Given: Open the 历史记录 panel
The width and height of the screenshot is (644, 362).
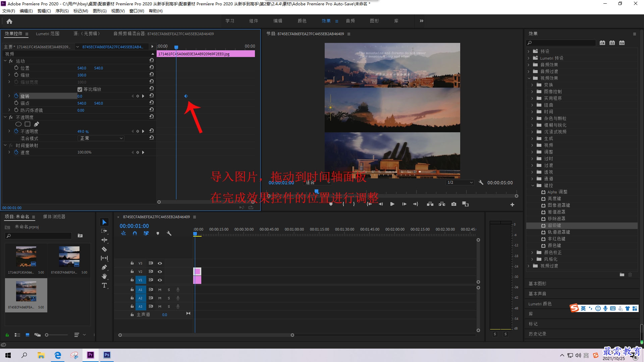Looking at the screenshot, I should [x=537, y=334].
